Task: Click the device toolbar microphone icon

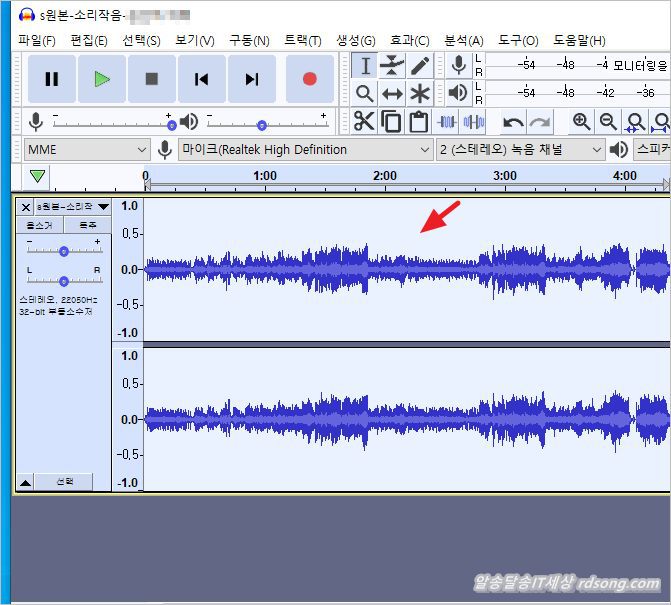Action: coord(165,150)
